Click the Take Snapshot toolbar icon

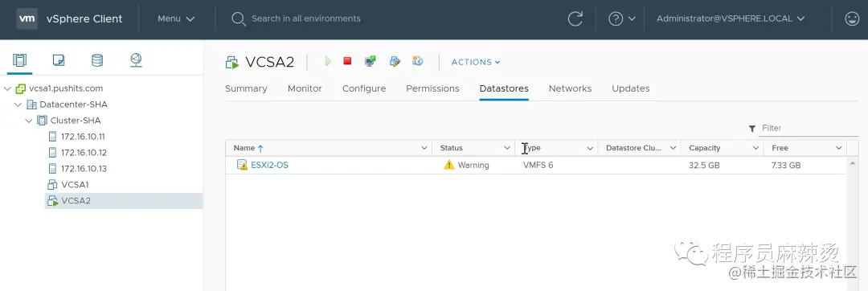(x=418, y=61)
